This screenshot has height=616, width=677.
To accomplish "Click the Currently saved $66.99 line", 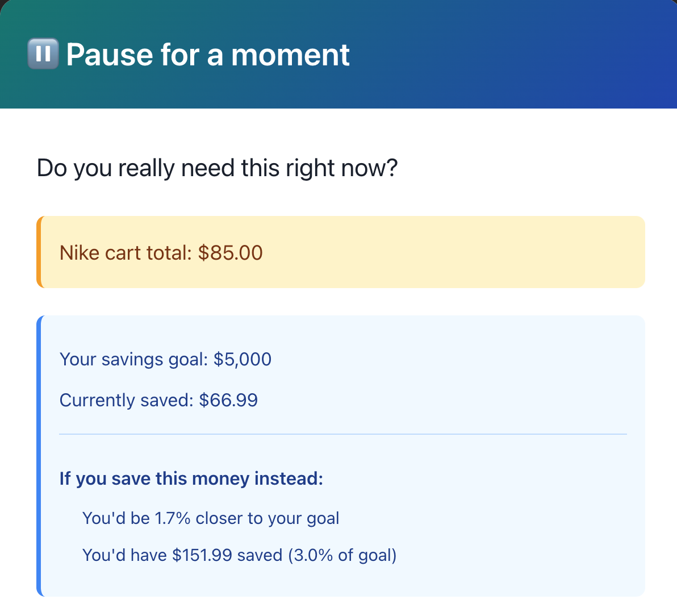I will tap(158, 400).
